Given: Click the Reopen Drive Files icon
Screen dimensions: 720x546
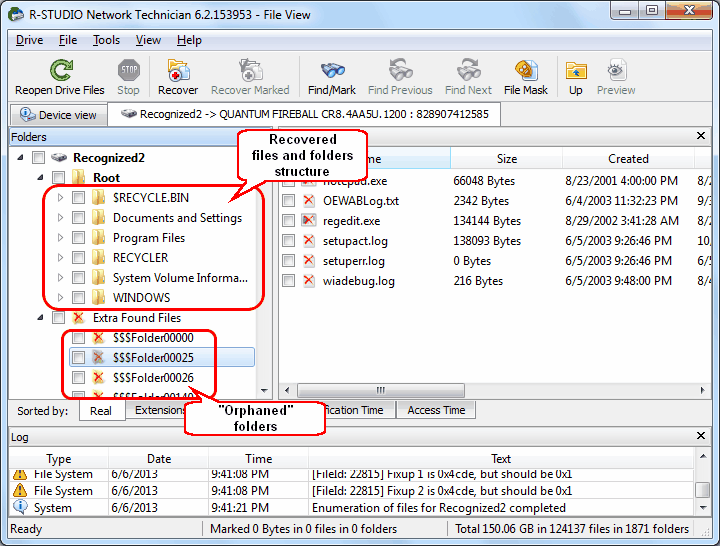Looking at the screenshot, I should (61, 70).
